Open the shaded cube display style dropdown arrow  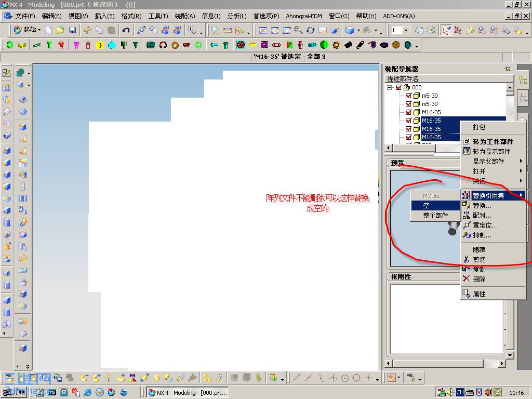[358, 30]
